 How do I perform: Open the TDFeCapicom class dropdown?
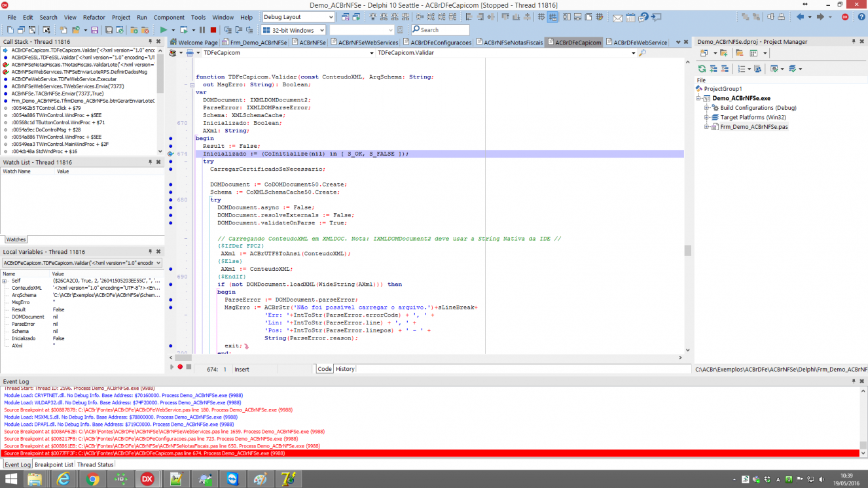pos(371,53)
